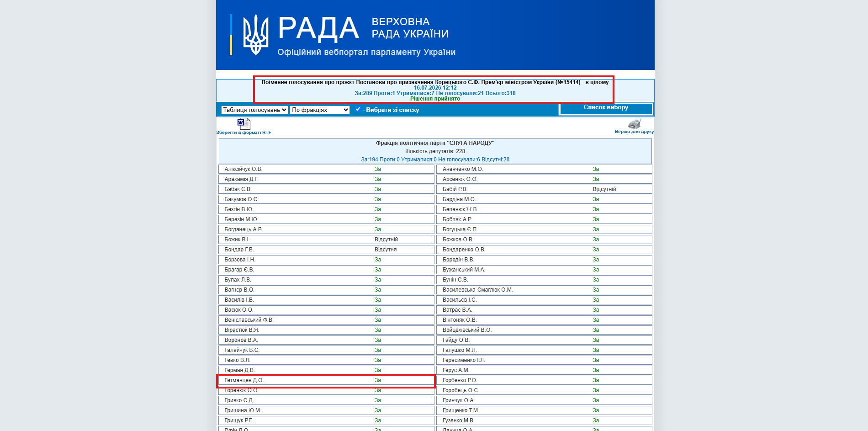The width and height of the screenshot is (868, 431).
Task: Select the row 'Василевська-Смаглюк О.М.'
Action: (544, 290)
